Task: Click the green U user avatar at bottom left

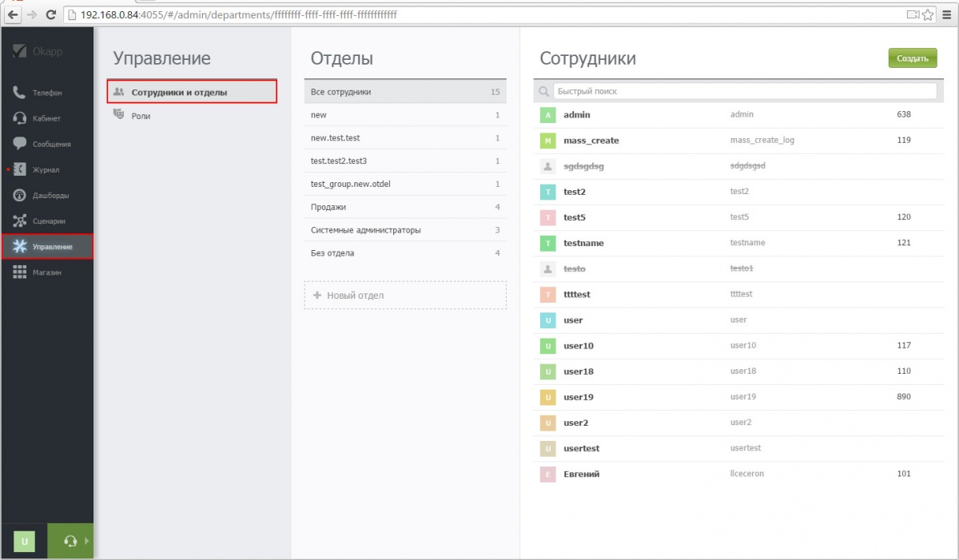Action: tap(24, 541)
